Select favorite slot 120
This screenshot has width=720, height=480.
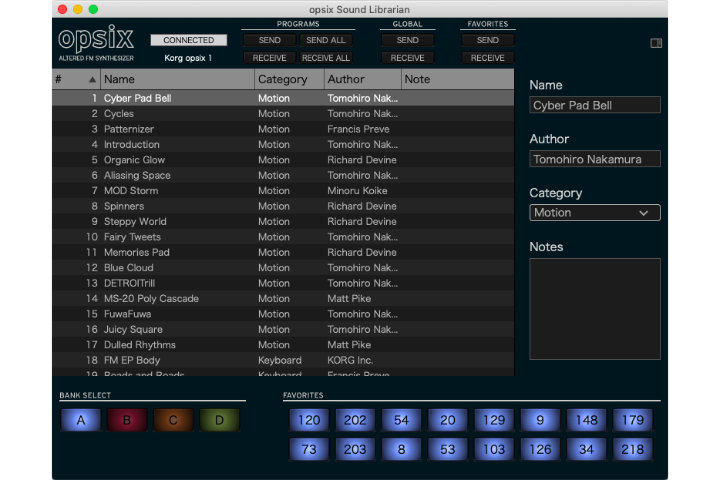click(309, 421)
